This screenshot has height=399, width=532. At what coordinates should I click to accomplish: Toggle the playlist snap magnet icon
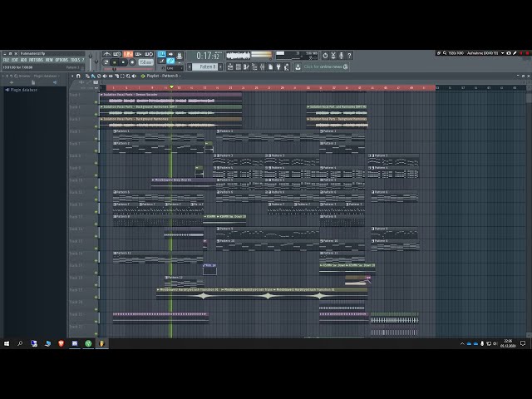tap(78, 76)
